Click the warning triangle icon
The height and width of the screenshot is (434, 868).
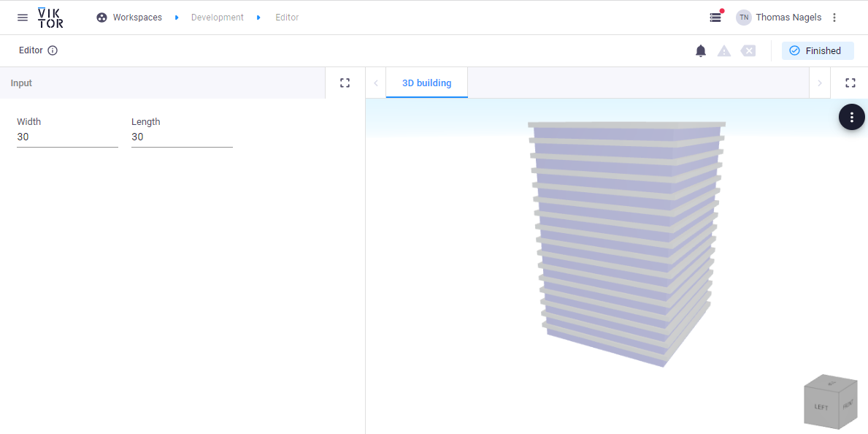pos(724,50)
